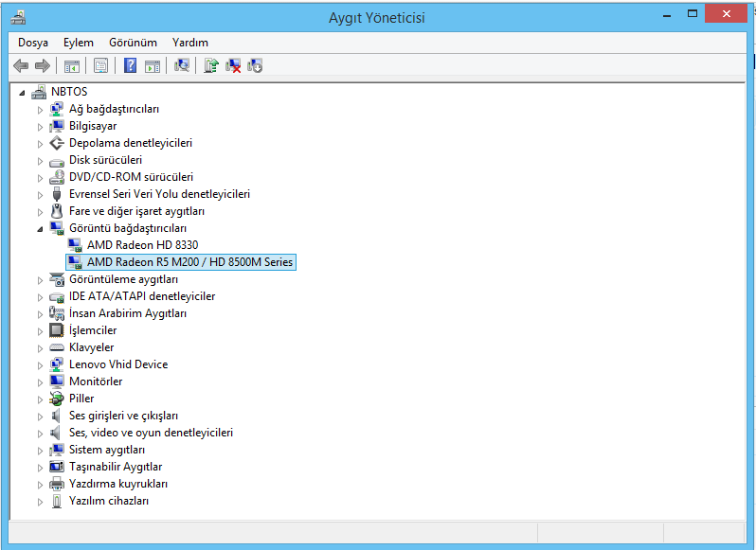Select the Disk sürücüleri label

[105, 160]
